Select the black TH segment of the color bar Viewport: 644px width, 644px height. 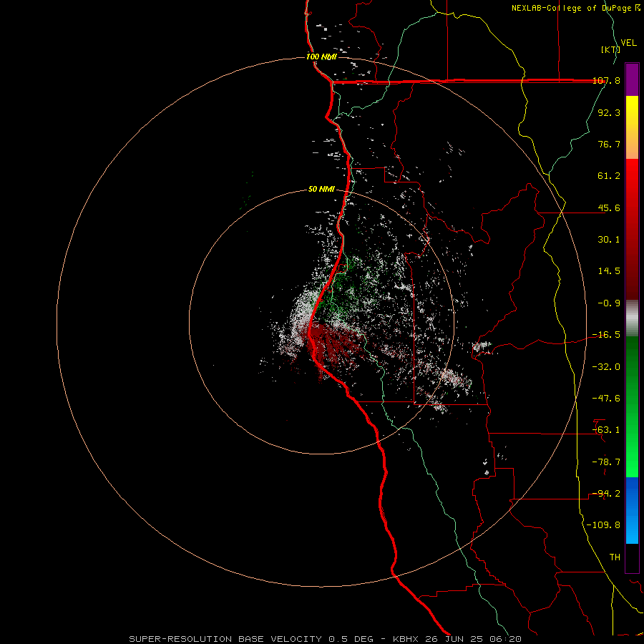[x=632, y=558]
